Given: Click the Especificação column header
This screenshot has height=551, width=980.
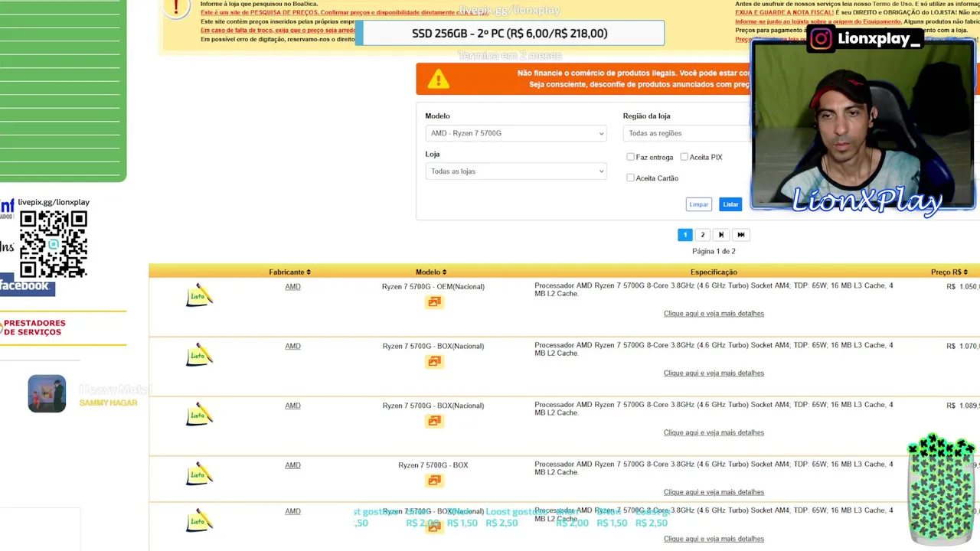Looking at the screenshot, I should point(714,272).
